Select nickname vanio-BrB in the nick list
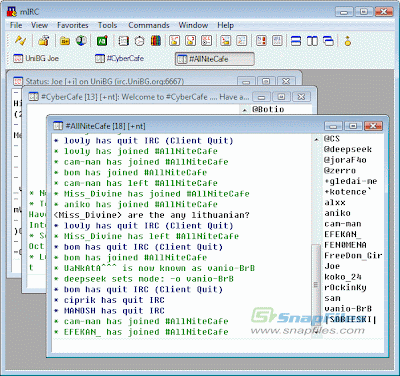 click(348, 309)
